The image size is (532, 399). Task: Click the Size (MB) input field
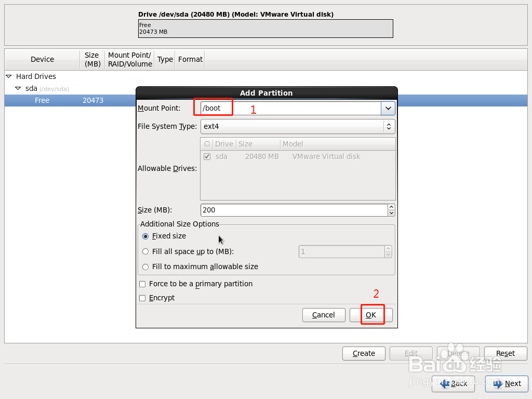coord(294,210)
